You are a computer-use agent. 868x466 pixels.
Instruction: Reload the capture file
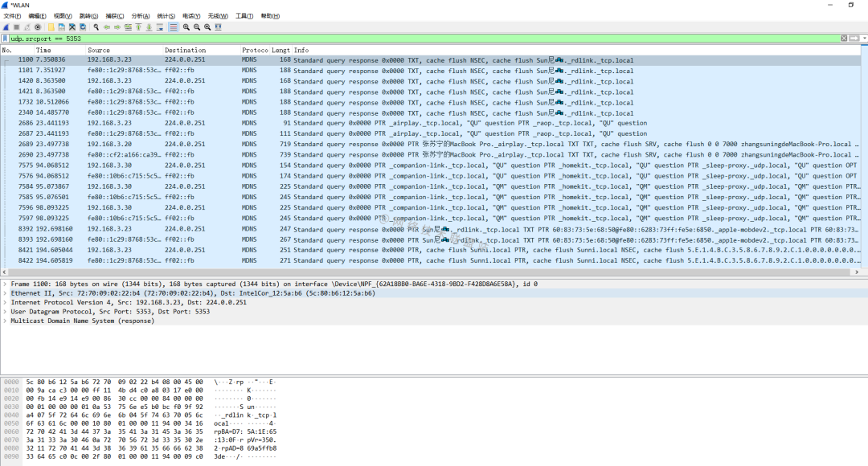point(83,27)
